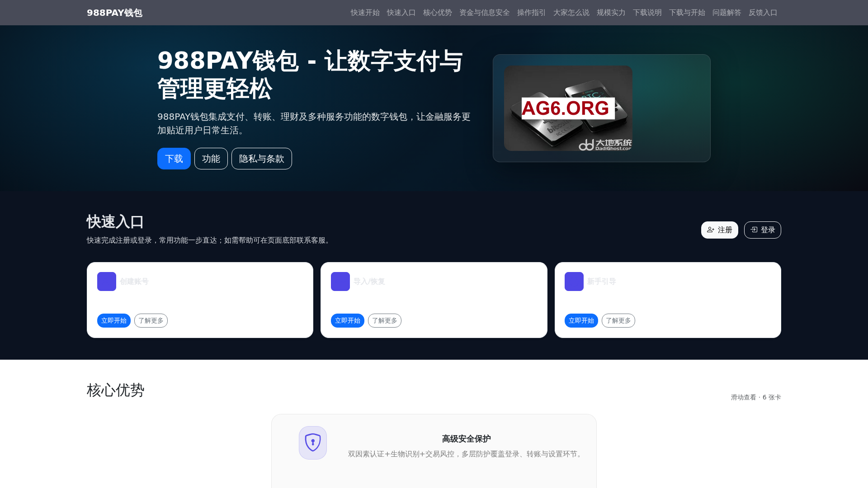Screen dimensions: 868x488
Task: Click the purple icon beside 新手引导
Action: 574,282
